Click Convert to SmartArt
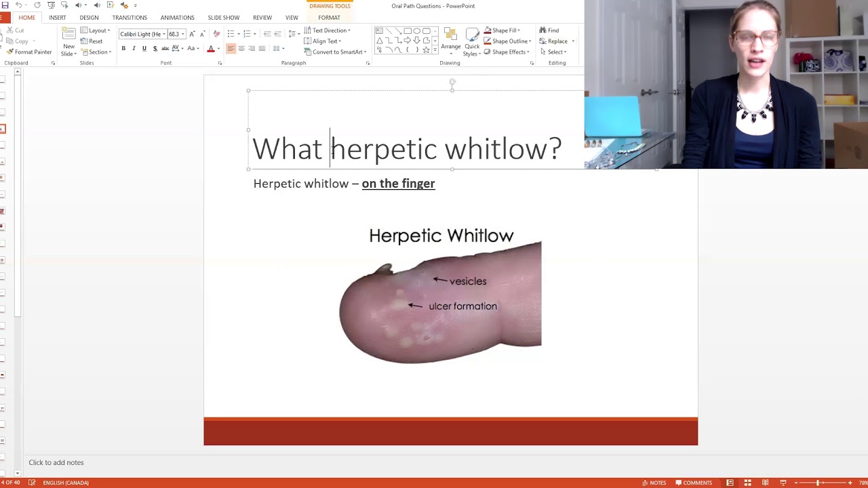This screenshot has height=488, width=868. click(335, 52)
